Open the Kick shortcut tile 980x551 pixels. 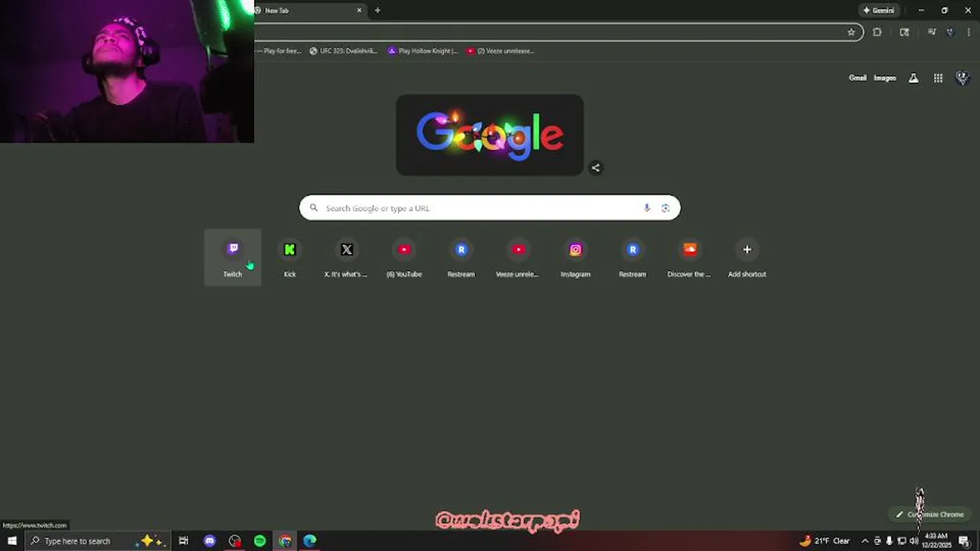pyautogui.click(x=289, y=258)
